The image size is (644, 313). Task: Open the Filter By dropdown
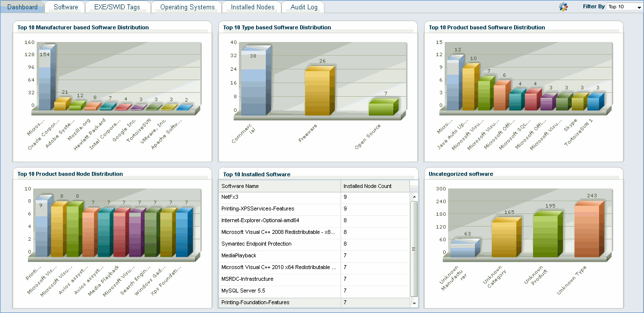624,7
